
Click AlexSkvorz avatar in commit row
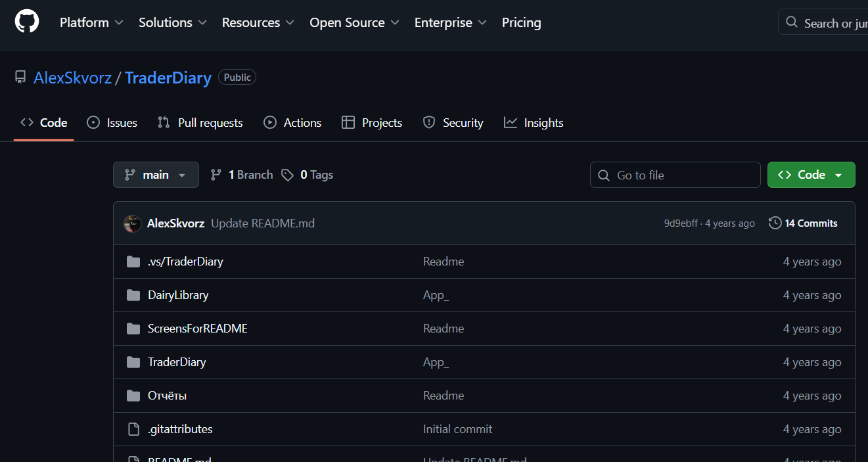132,223
